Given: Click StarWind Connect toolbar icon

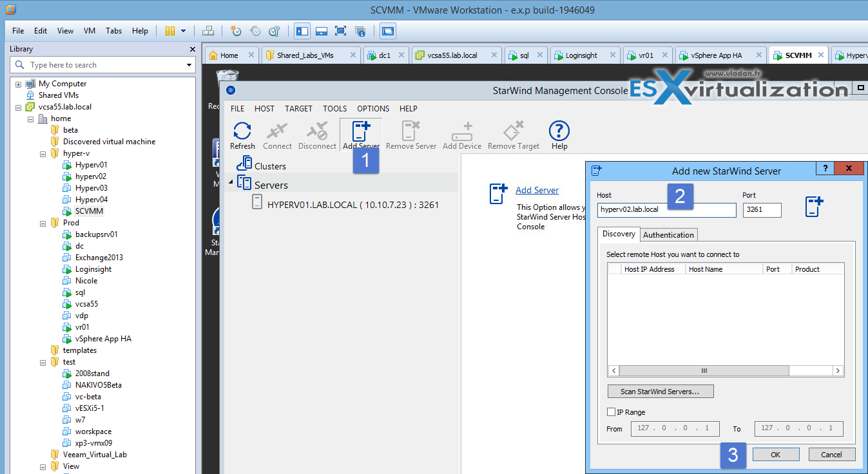Looking at the screenshot, I should coord(277,136).
